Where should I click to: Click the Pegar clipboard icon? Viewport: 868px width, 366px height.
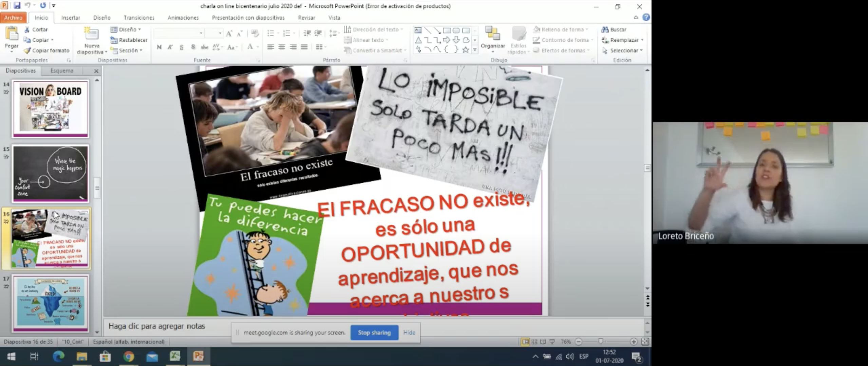pos(12,34)
